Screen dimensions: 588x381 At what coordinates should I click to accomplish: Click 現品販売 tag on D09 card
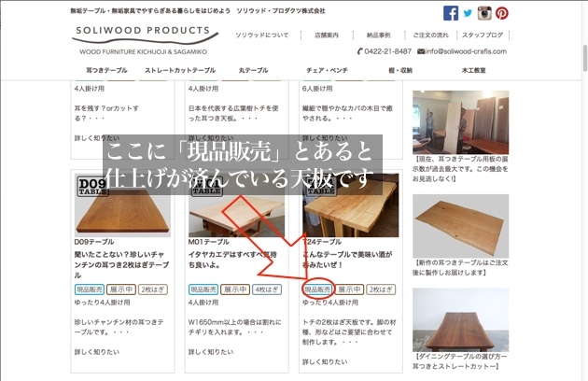tap(90, 289)
